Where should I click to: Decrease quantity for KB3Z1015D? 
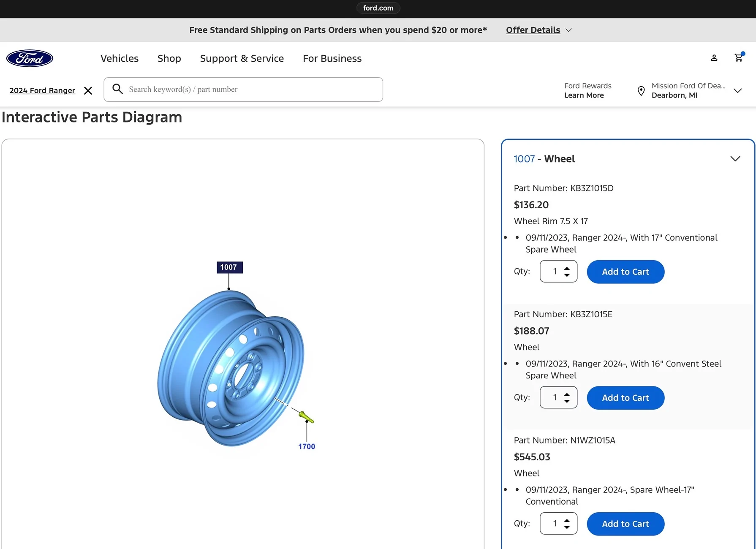(x=567, y=275)
